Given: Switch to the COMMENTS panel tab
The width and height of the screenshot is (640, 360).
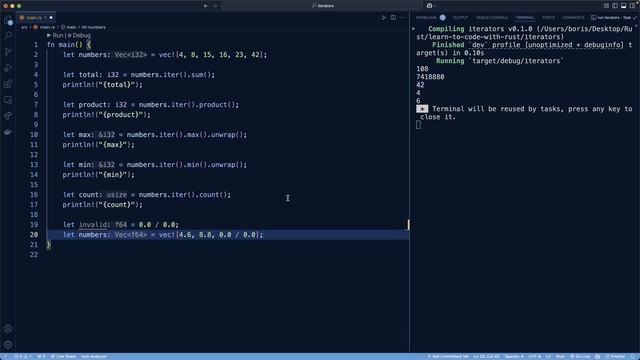Looking at the screenshot, I should [573, 18].
